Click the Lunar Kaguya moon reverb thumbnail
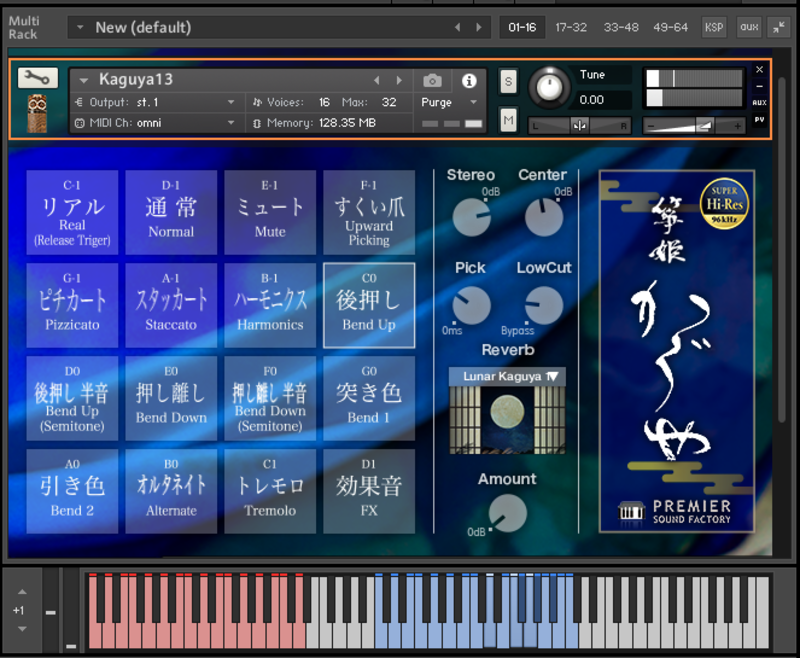Screen dimensions: 800x658 tap(507, 420)
